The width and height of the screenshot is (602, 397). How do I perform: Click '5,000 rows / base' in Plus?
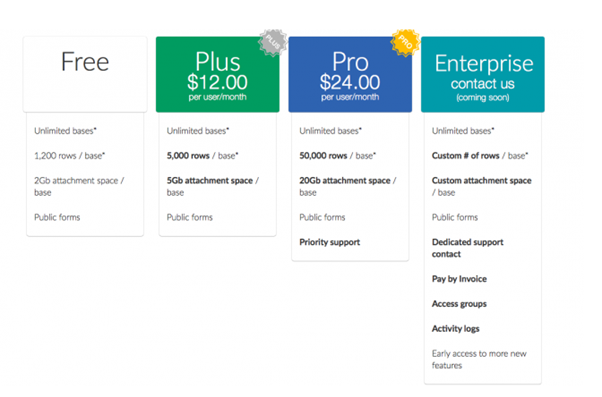click(202, 155)
